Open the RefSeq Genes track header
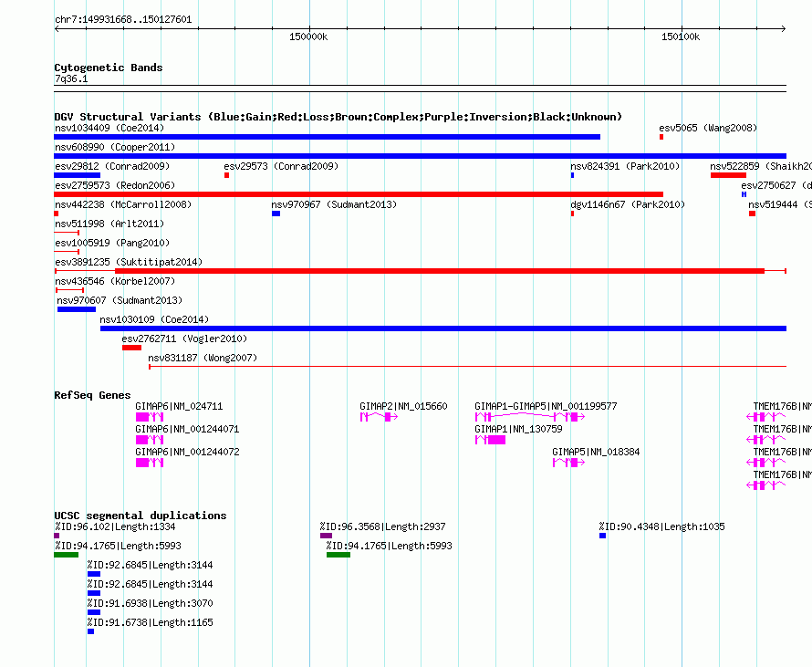 click(x=92, y=395)
